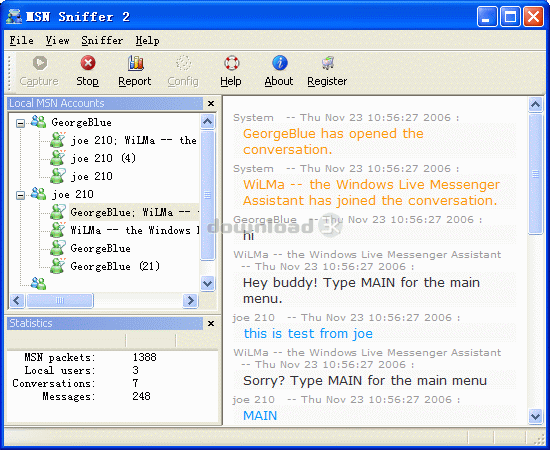Viewport: 550px width, 450px height.
Task: Open the File menu
Action: click(21, 41)
